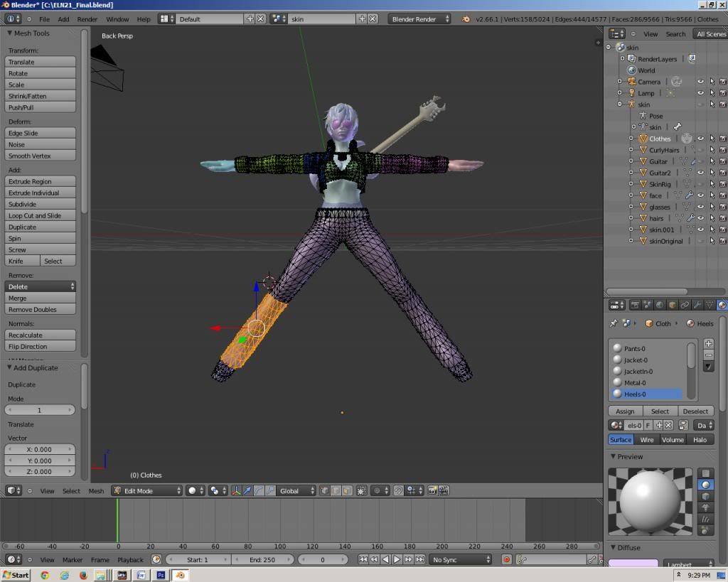Toggle visibility eye for Camera object
Image resolution: width=728 pixels, height=582 pixels.
coord(700,82)
